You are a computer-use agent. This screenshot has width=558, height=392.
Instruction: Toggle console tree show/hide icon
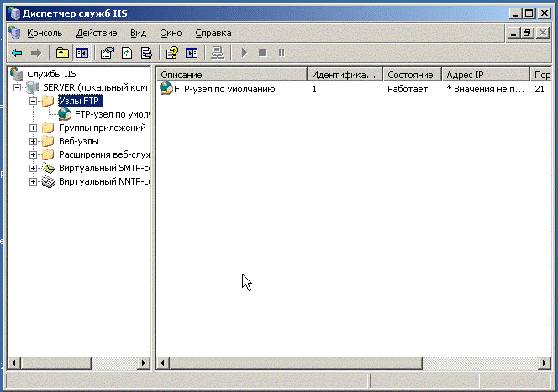82,54
